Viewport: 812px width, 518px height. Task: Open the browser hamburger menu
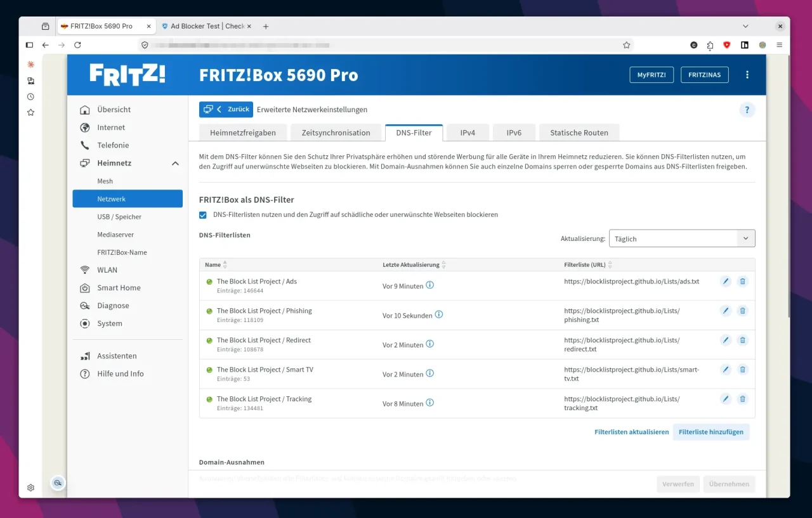point(779,45)
